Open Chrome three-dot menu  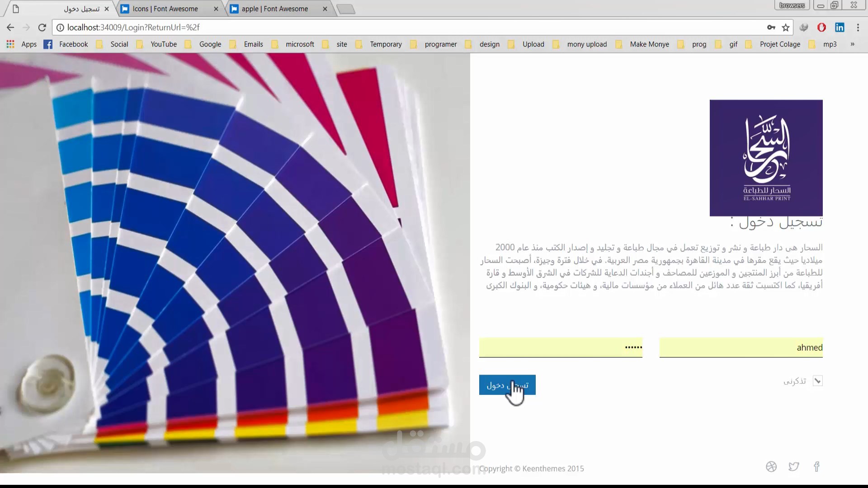(x=858, y=28)
